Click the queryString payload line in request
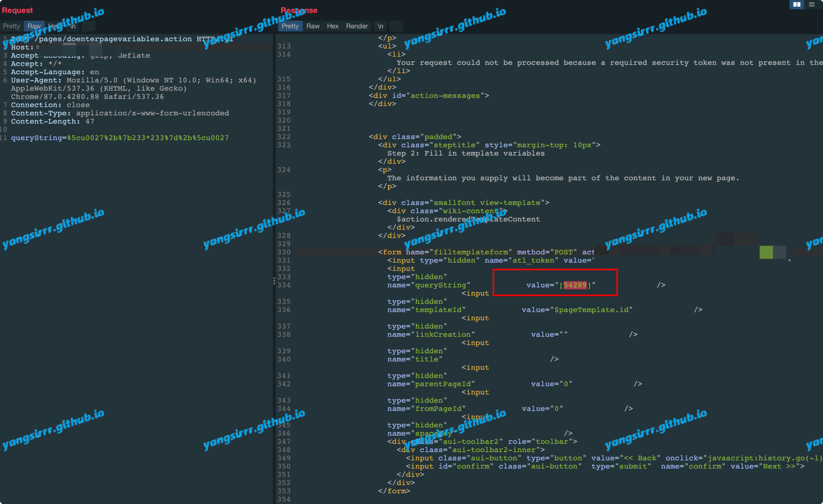The width and height of the screenshot is (823, 504). (120, 138)
